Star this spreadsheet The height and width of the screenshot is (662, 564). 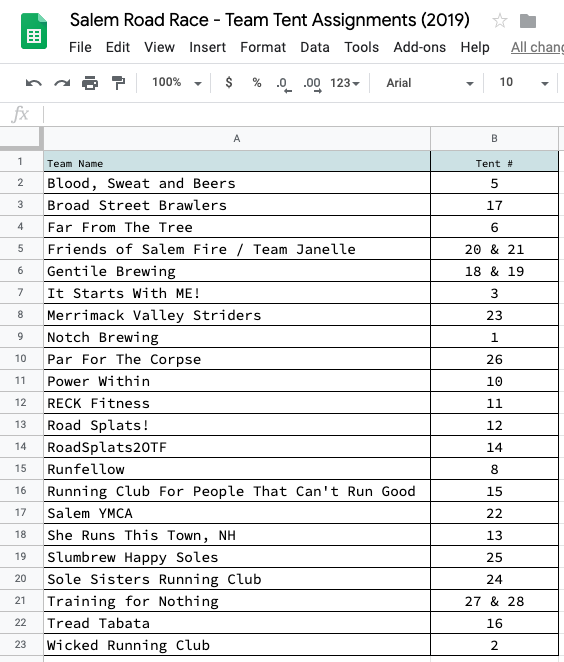tap(500, 20)
